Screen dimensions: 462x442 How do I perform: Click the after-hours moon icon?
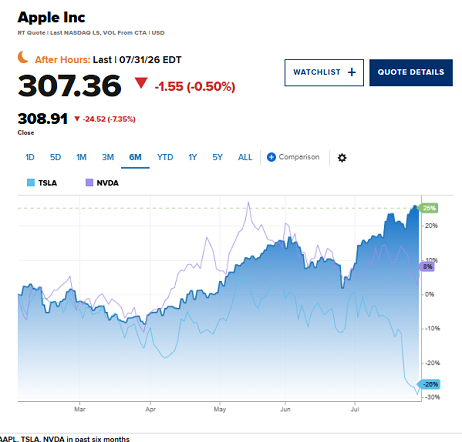pos(23,57)
